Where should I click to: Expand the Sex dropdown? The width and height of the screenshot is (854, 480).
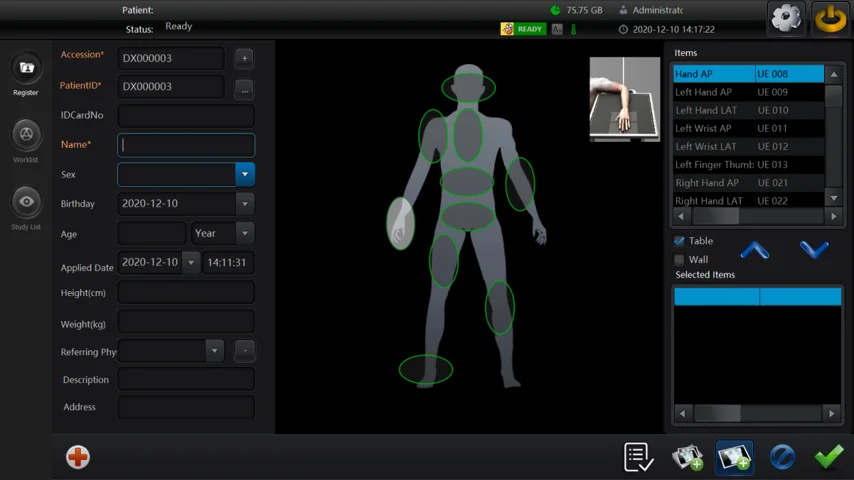(x=244, y=174)
